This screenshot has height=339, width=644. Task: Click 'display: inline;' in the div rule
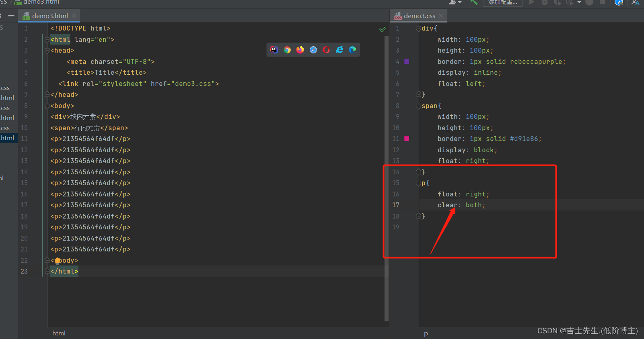469,73
